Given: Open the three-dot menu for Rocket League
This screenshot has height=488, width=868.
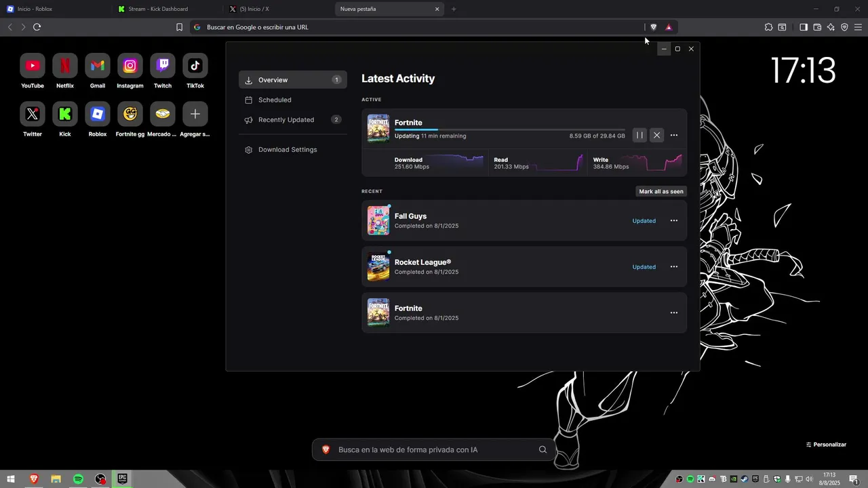Looking at the screenshot, I should point(674,267).
